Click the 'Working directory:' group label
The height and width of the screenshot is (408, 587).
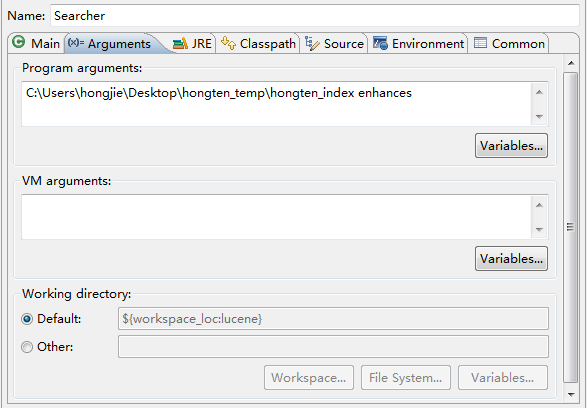tap(76, 294)
